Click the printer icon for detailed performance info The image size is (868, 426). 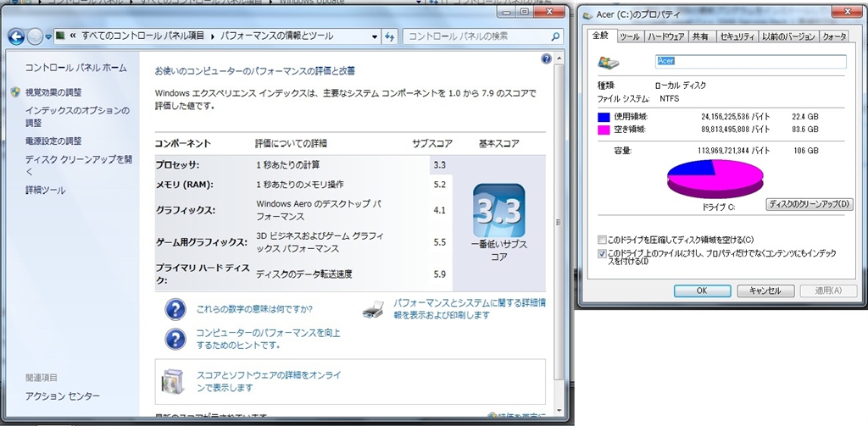pyautogui.click(x=374, y=308)
